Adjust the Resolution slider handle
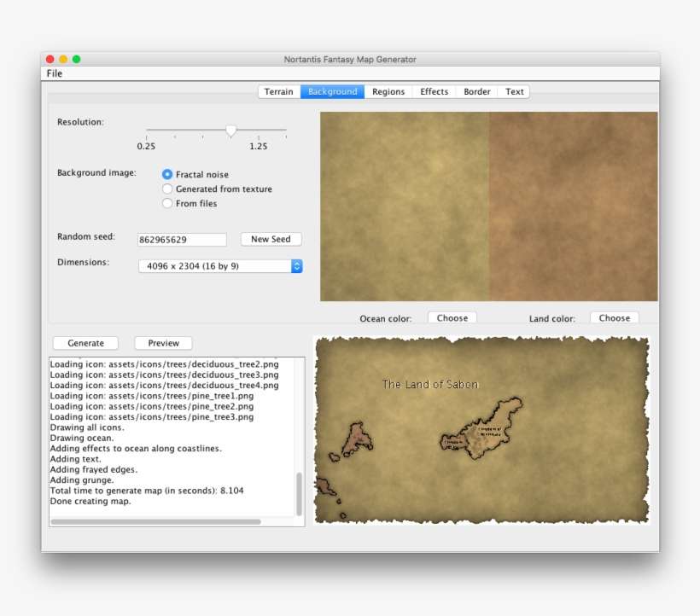 click(230, 130)
